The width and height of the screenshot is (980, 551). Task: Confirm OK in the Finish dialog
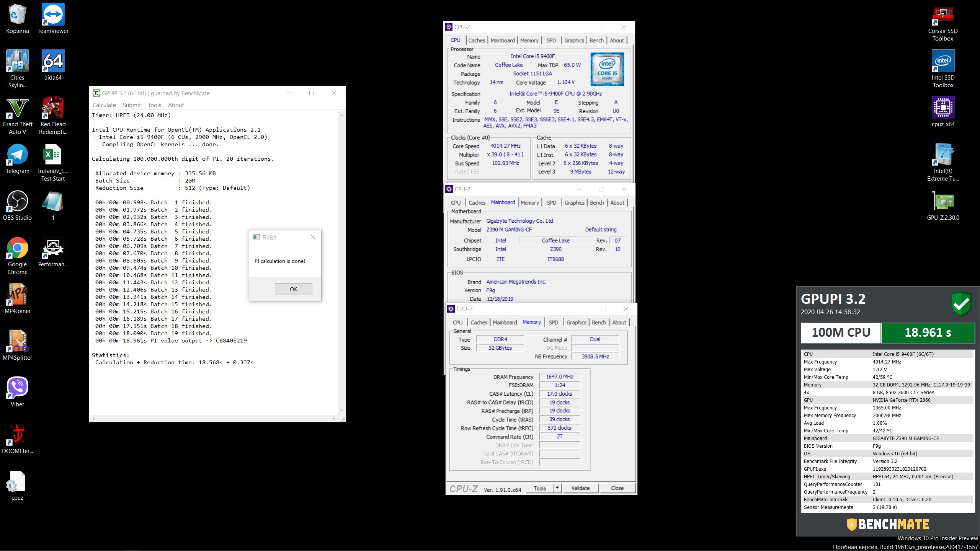click(x=293, y=289)
